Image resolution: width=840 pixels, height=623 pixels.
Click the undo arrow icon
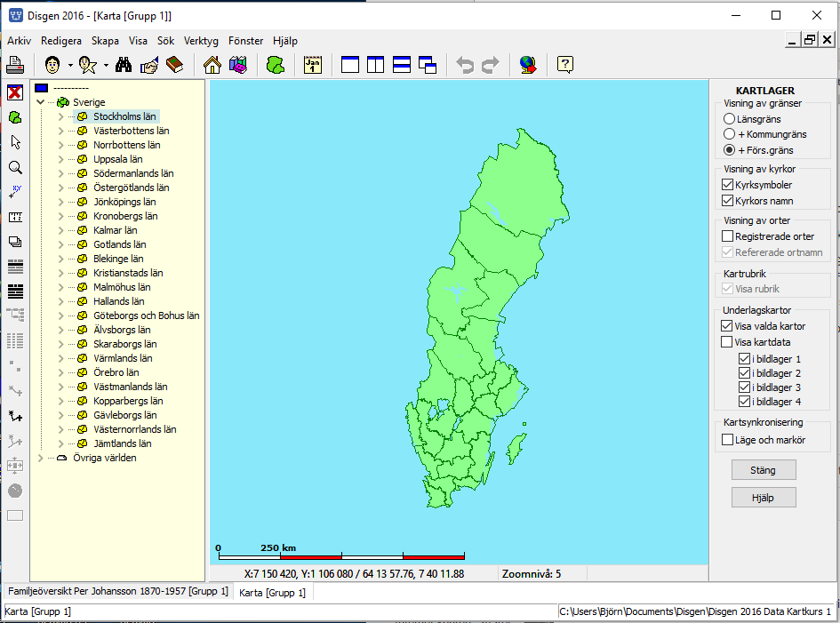(x=465, y=65)
